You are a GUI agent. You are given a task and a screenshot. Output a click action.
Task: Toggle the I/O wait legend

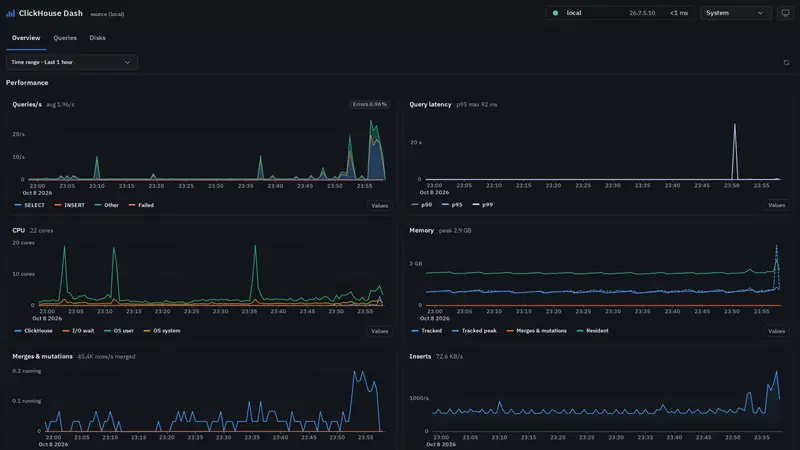point(78,331)
